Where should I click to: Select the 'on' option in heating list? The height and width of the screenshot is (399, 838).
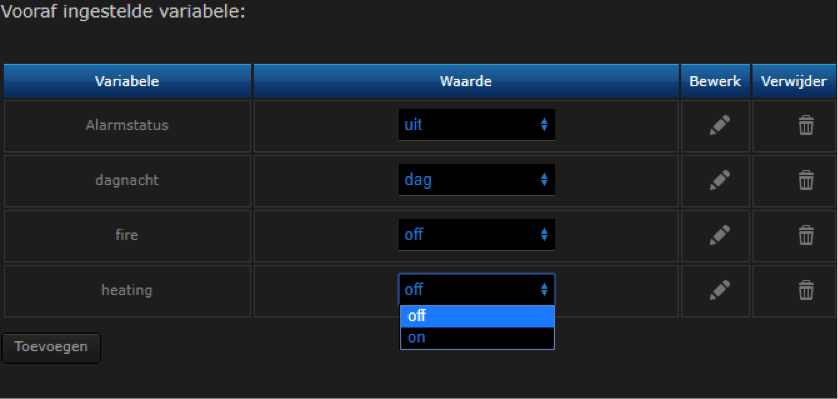click(477, 338)
